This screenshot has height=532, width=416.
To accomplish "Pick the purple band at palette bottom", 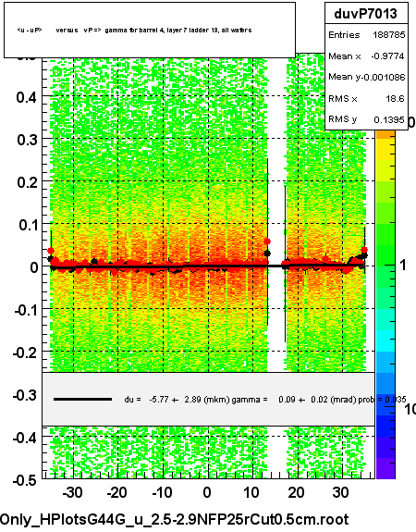I will tap(385, 468).
